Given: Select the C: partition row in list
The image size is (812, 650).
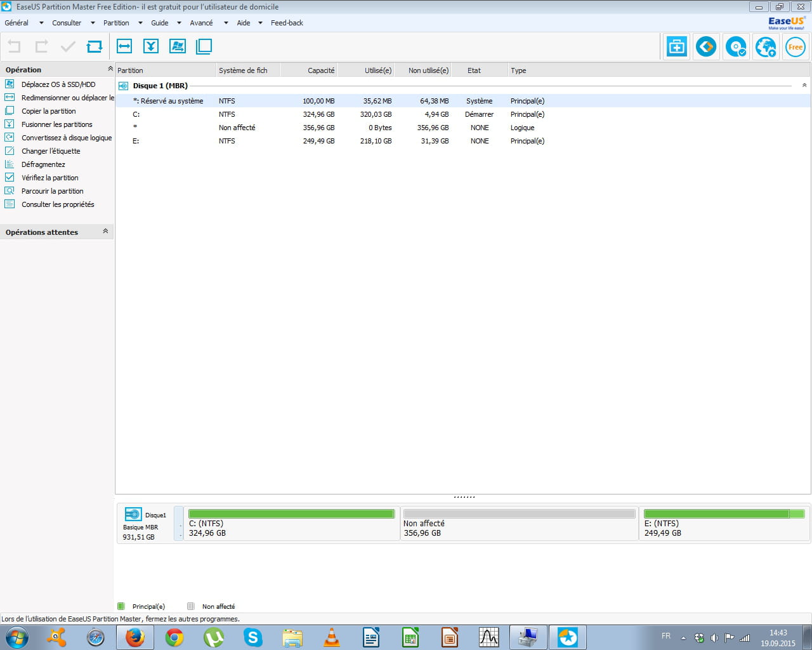Looking at the screenshot, I should (462, 114).
